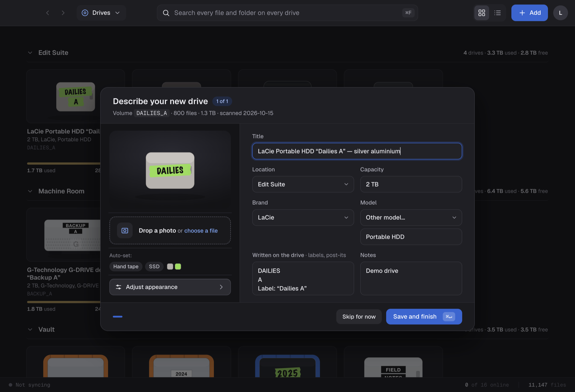Open the Model dropdown Other model
The image size is (575, 392).
[411, 217]
